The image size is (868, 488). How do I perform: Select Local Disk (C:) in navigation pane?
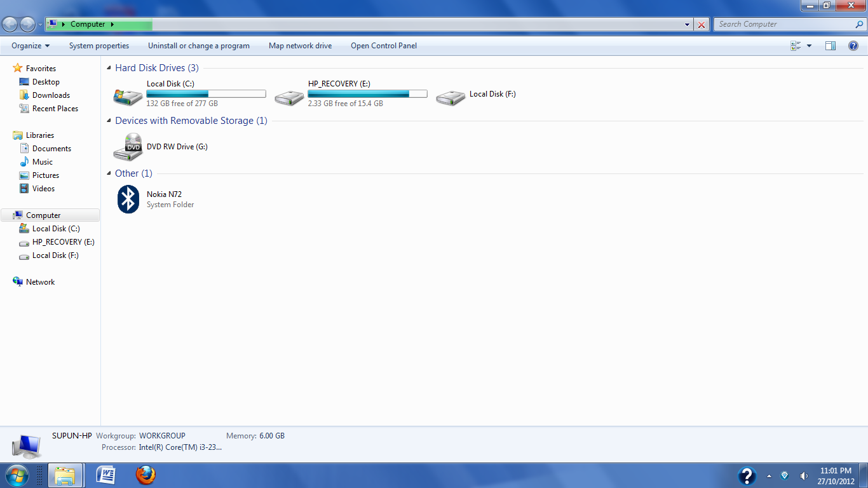56,229
